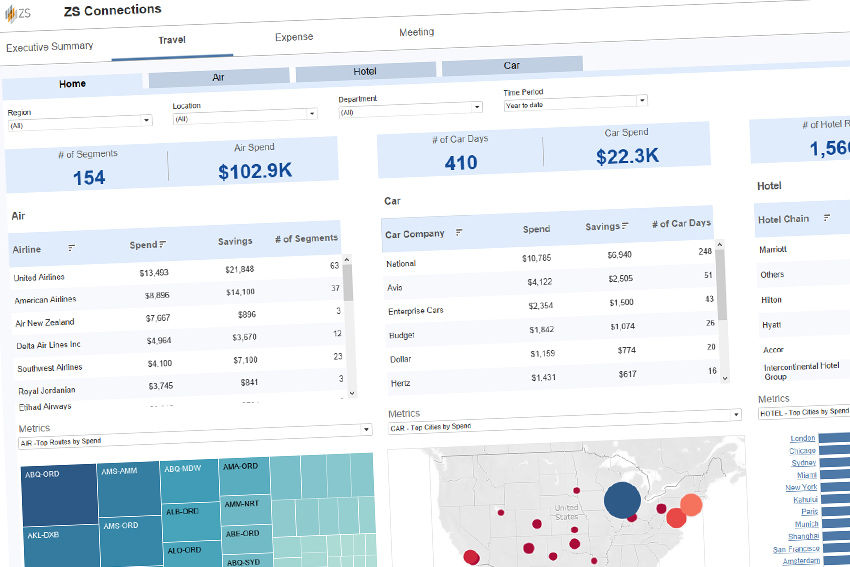
Task: Click the Kahului city link
Action: [805, 499]
